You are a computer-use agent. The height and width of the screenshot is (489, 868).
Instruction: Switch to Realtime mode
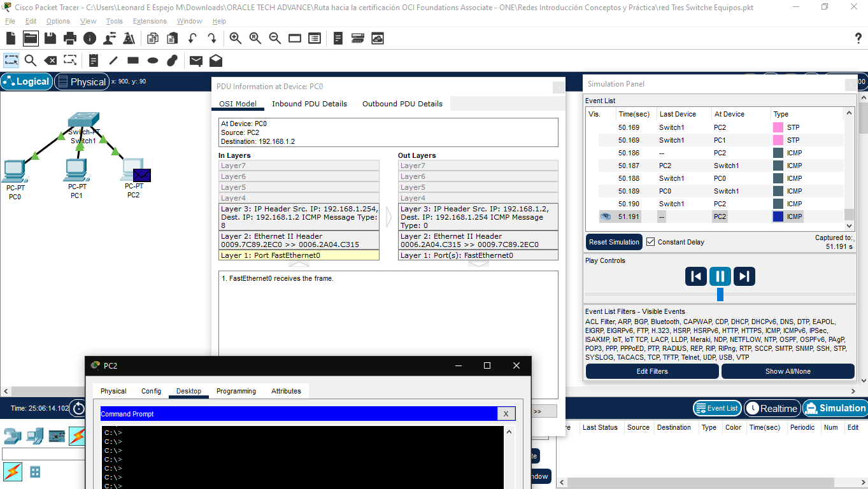[x=772, y=408]
